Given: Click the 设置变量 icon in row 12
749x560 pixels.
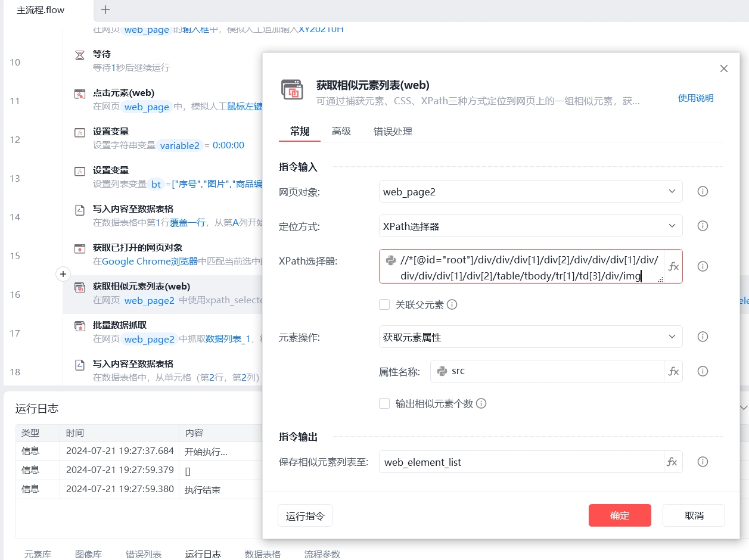Looking at the screenshot, I should coord(80,132).
